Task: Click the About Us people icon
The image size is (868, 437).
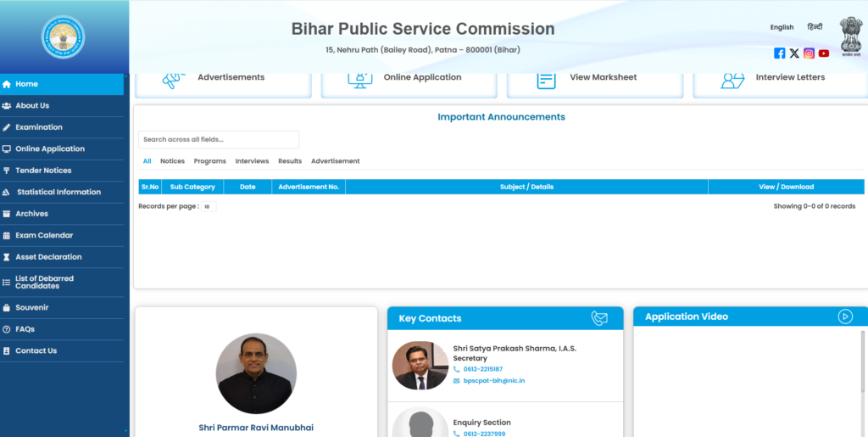Action: [7, 105]
